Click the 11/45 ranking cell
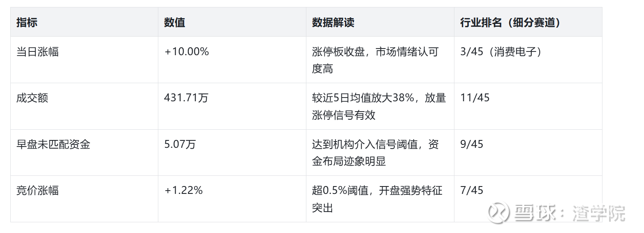Screen dimensions: 644x233 click(475, 98)
